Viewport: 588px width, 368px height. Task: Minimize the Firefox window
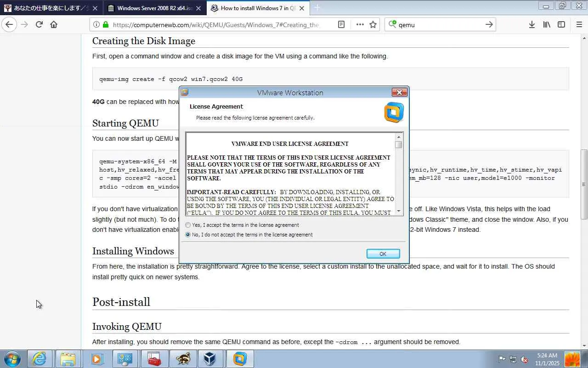tap(546, 6)
